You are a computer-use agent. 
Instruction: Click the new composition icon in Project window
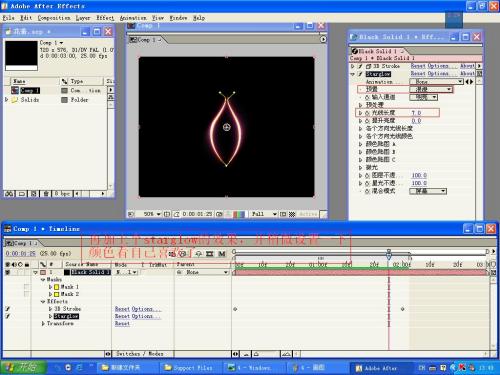(34, 193)
